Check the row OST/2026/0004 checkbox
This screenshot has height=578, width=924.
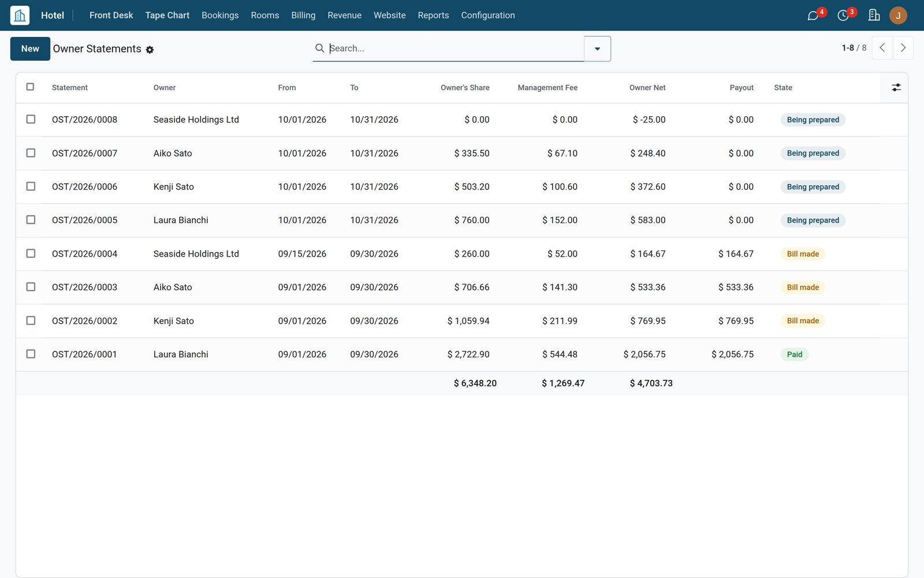coord(31,253)
